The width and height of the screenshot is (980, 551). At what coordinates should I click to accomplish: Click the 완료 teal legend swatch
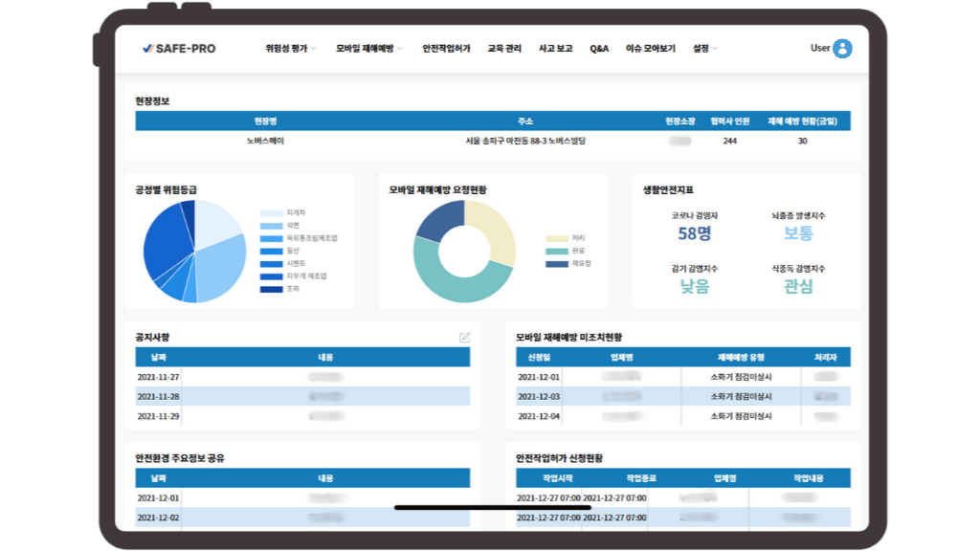pos(557,251)
